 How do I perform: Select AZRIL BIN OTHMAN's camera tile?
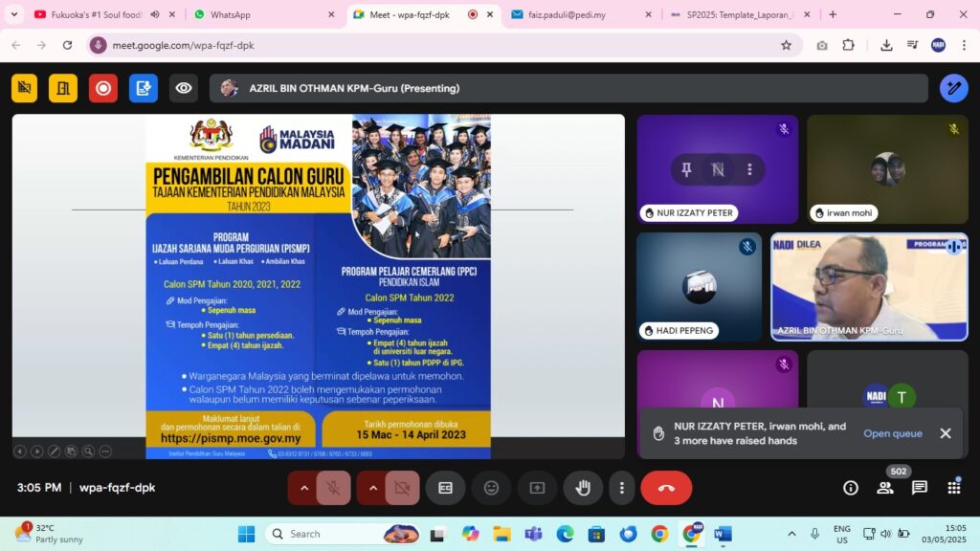(x=869, y=287)
